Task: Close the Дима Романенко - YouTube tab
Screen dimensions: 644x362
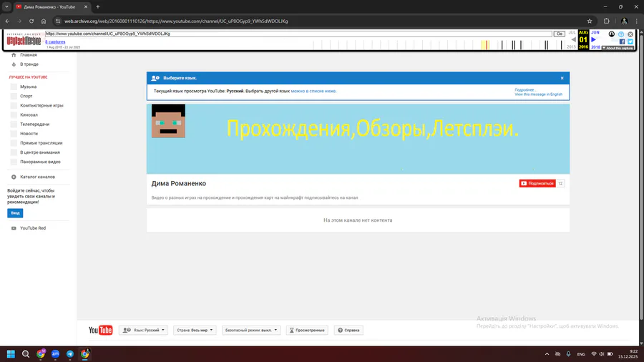Action: click(85, 7)
